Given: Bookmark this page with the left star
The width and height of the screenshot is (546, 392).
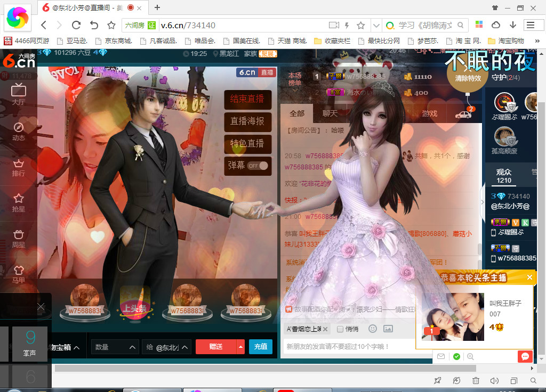Looking at the screenshot, I should tap(111, 25).
